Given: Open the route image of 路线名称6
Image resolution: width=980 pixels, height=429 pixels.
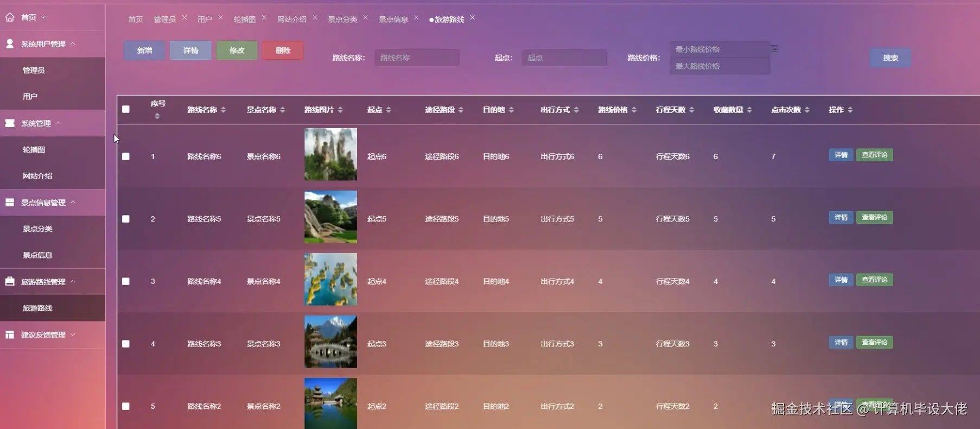Looking at the screenshot, I should coord(330,154).
